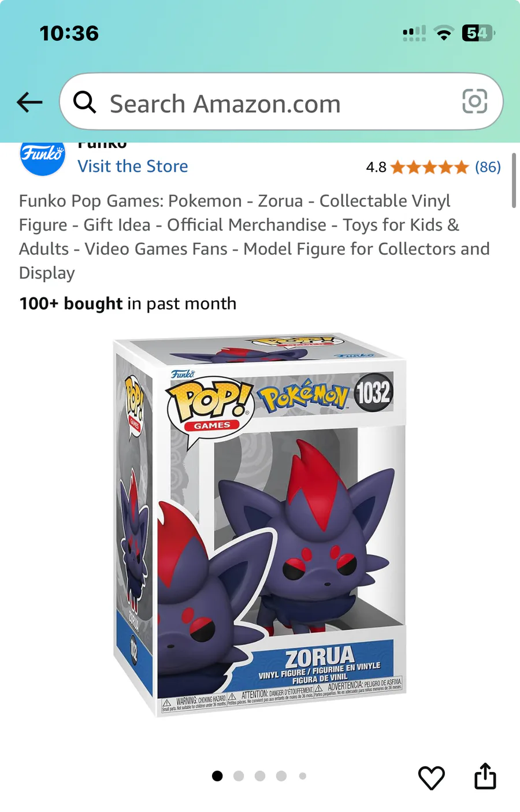Screen dimensions: 520x812
Task: Tap the Funko Pop Zorua product title
Action: click(x=254, y=237)
